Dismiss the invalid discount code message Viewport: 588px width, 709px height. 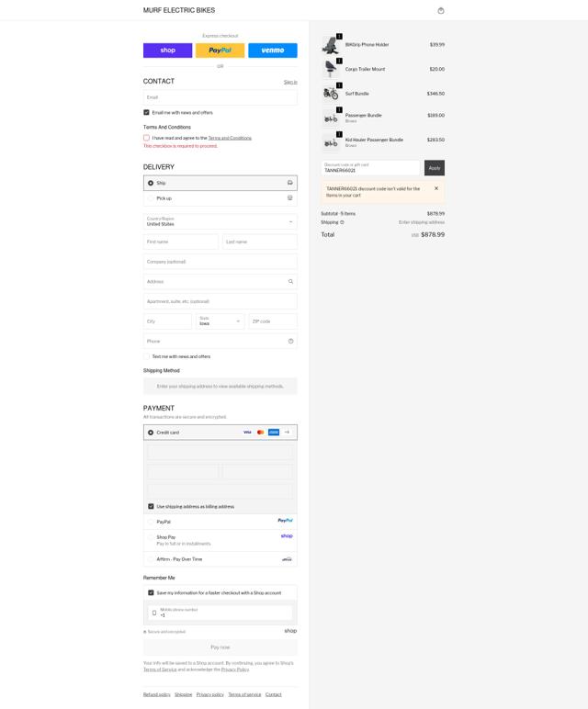click(436, 188)
